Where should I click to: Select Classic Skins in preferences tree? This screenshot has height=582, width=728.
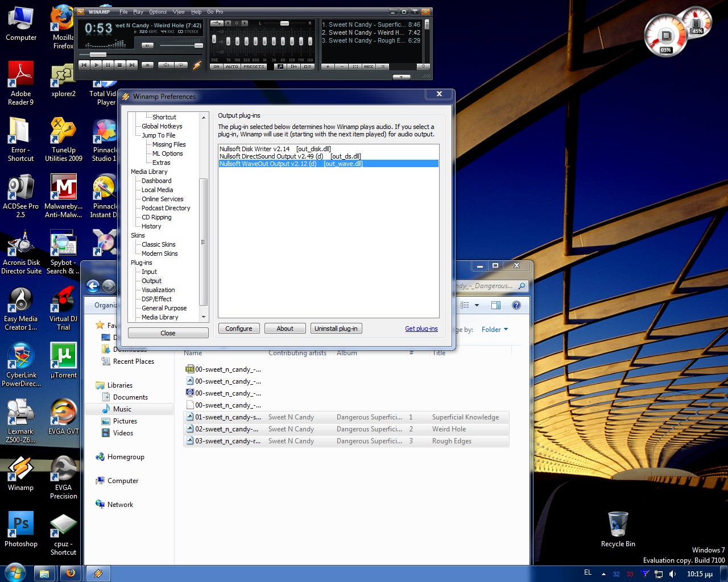click(159, 244)
